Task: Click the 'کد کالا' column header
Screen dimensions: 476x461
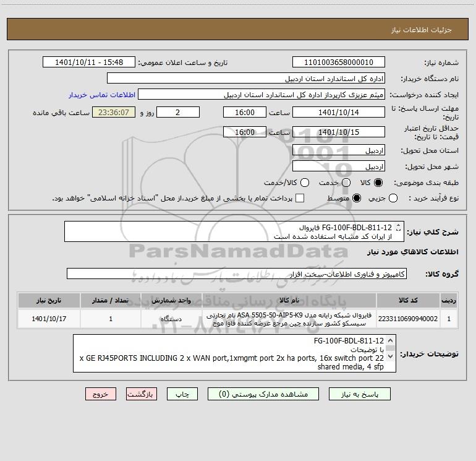Action: point(408,301)
